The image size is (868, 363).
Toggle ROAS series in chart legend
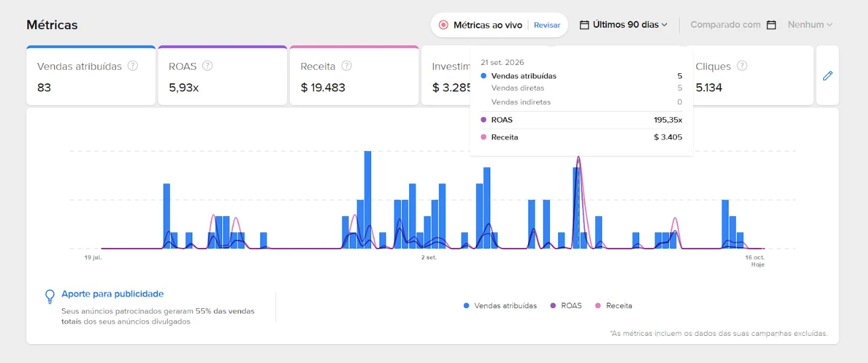(x=566, y=306)
